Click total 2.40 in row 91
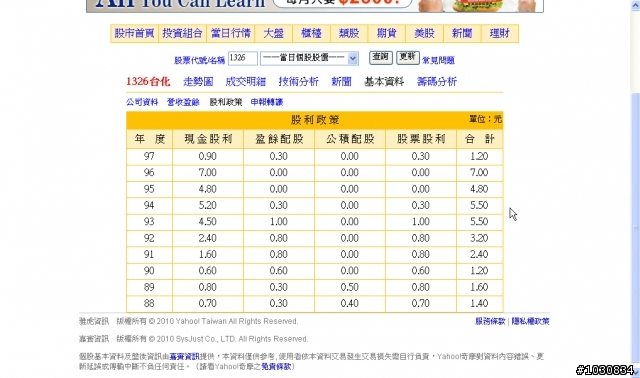Image resolution: width=640 pixels, height=378 pixels. [479, 255]
